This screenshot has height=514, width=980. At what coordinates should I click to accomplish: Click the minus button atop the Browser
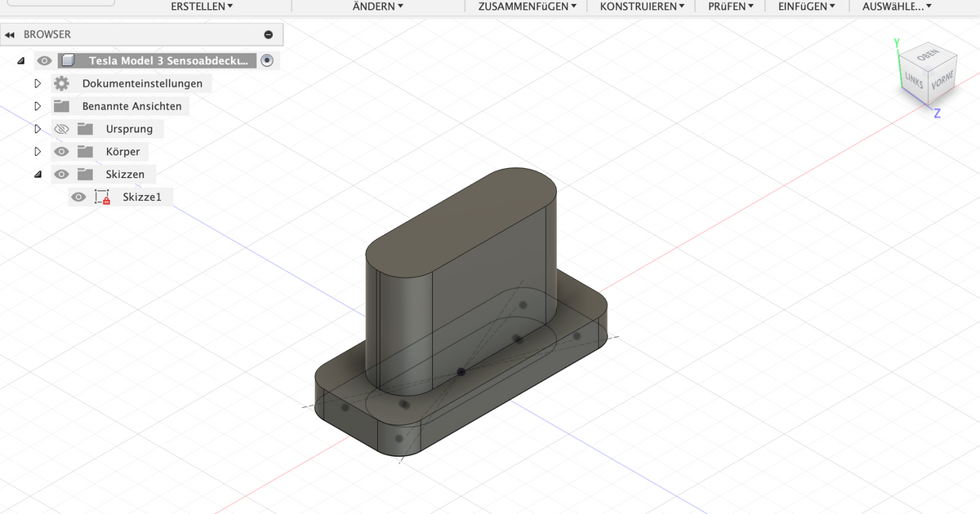[x=269, y=33]
